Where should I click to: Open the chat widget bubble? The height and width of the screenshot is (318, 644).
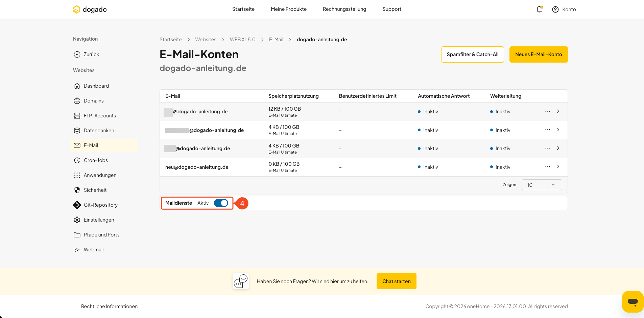(x=633, y=301)
